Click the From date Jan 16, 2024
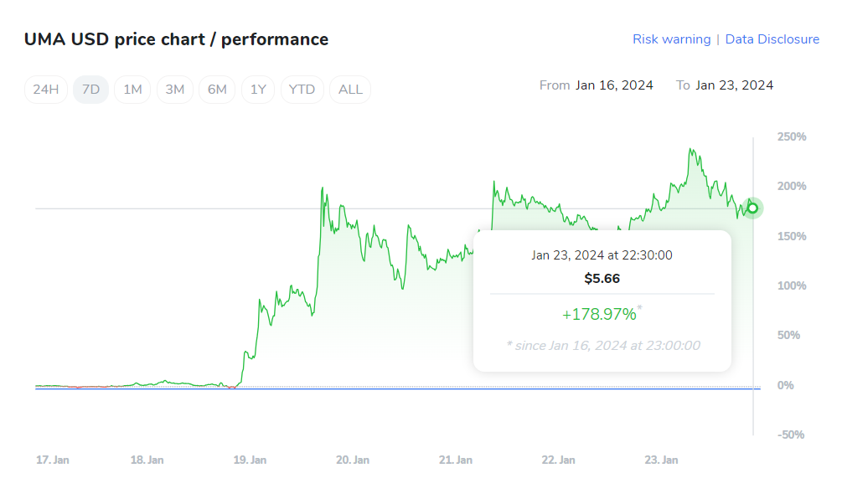Image resolution: width=842 pixels, height=504 pixels. (614, 85)
